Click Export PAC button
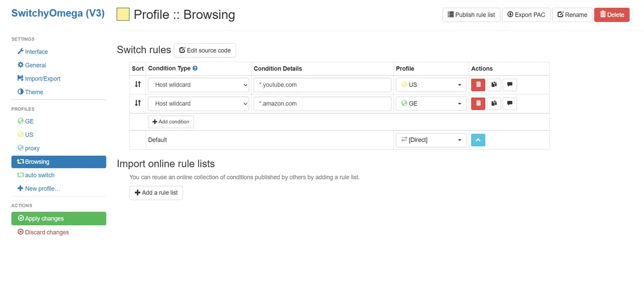644x302 pixels. click(x=526, y=14)
